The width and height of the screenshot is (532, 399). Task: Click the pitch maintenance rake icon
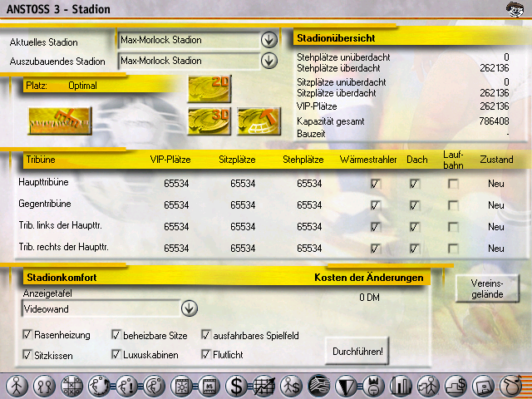tap(59, 121)
